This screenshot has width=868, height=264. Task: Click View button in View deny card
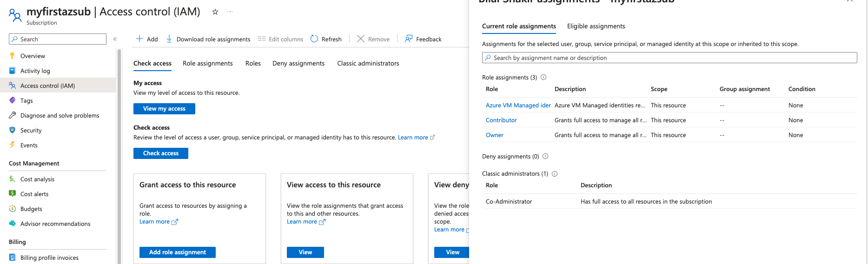pos(452,252)
